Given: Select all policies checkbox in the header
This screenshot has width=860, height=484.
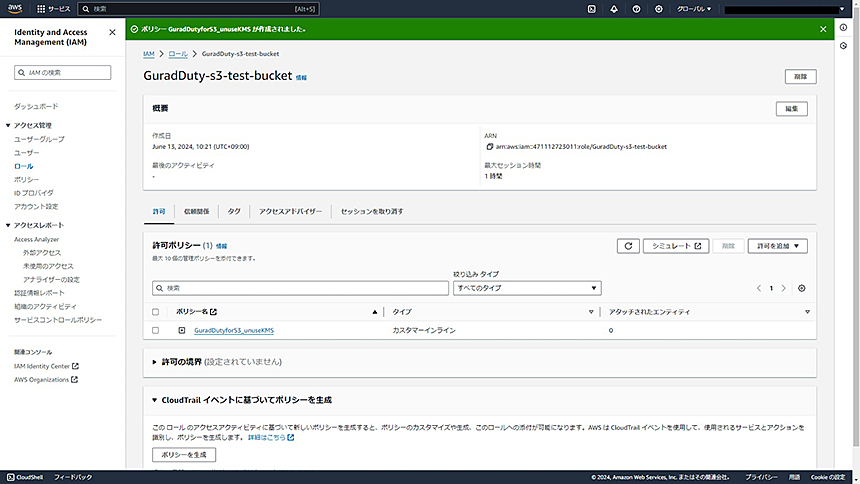Looking at the screenshot, I should point(155,312).
